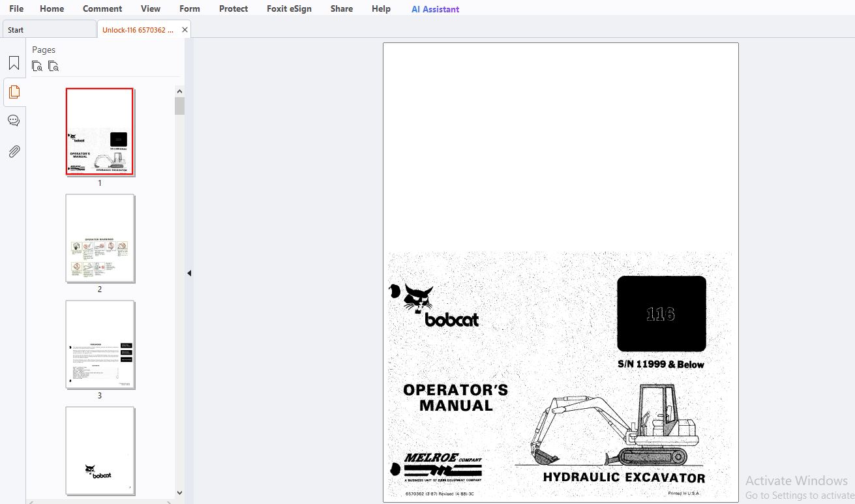The width and height of the screenshot is (855, 504).
Task: Switch to the Comment ribbon tab
Action: (102, 8)
